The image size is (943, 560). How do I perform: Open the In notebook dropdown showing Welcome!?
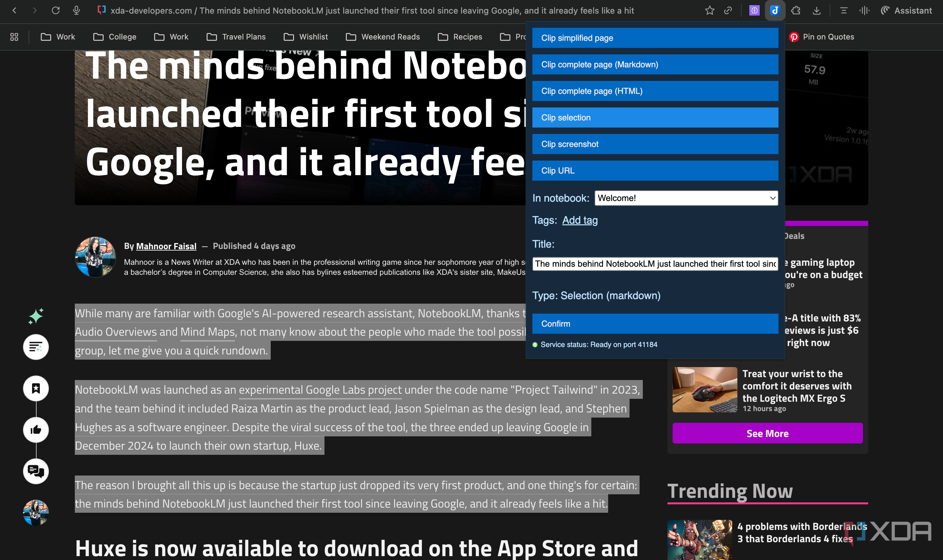pos(686,198)
